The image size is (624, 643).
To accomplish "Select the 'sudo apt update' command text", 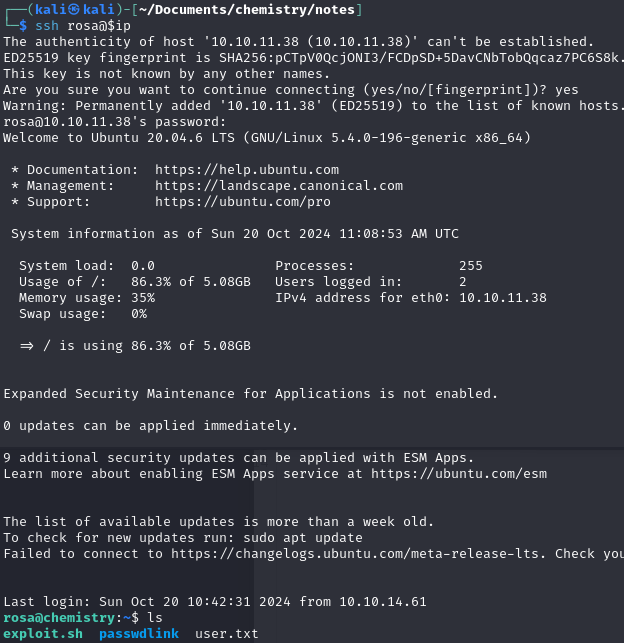I will click(303, 538).
